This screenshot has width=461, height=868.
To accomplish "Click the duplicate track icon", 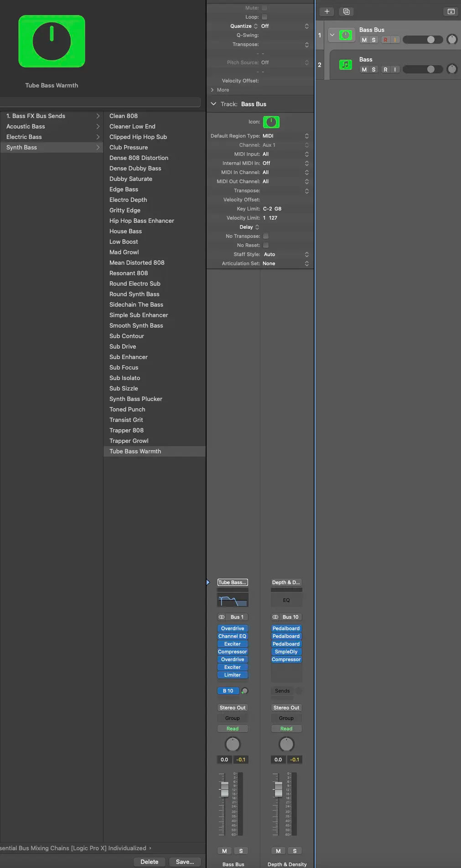I will coord(346,11).
